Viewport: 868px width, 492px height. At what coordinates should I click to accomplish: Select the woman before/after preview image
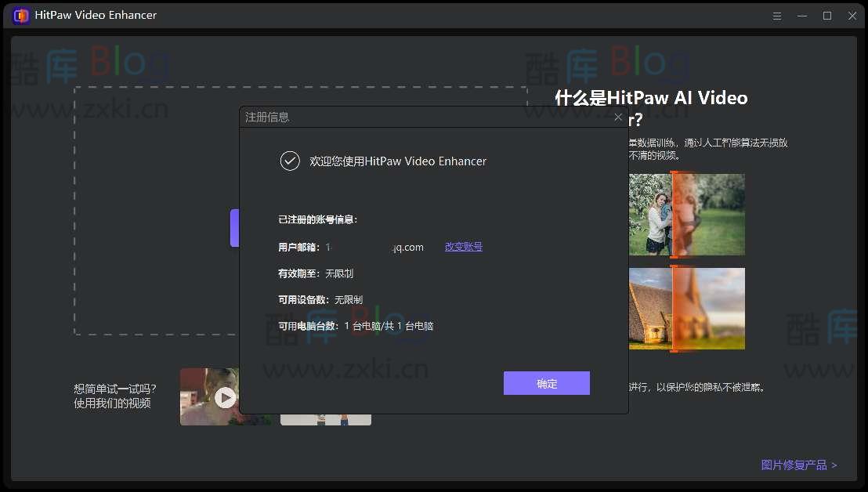687,214
